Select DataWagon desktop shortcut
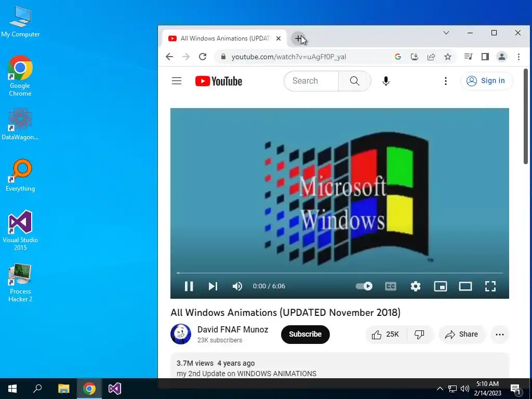 click(20, 124)
